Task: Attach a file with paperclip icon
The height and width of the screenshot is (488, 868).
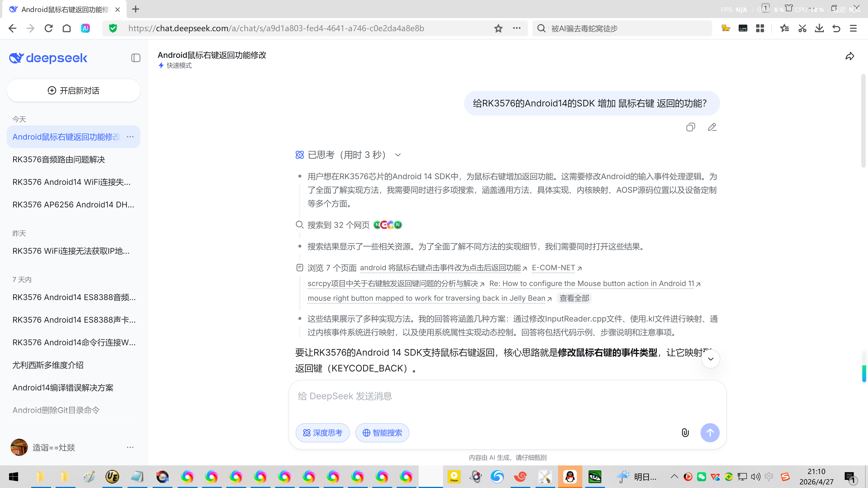Action: coord(685,433)
